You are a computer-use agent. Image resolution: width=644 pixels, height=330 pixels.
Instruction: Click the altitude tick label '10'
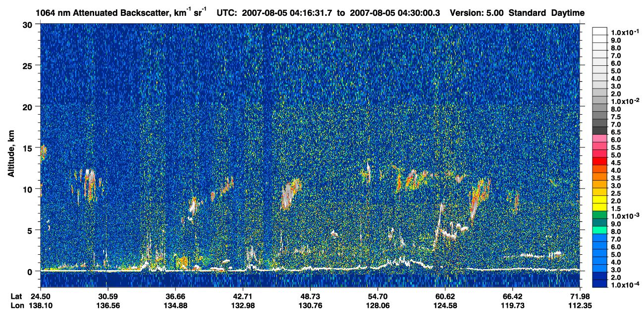[x=29, y=189]
